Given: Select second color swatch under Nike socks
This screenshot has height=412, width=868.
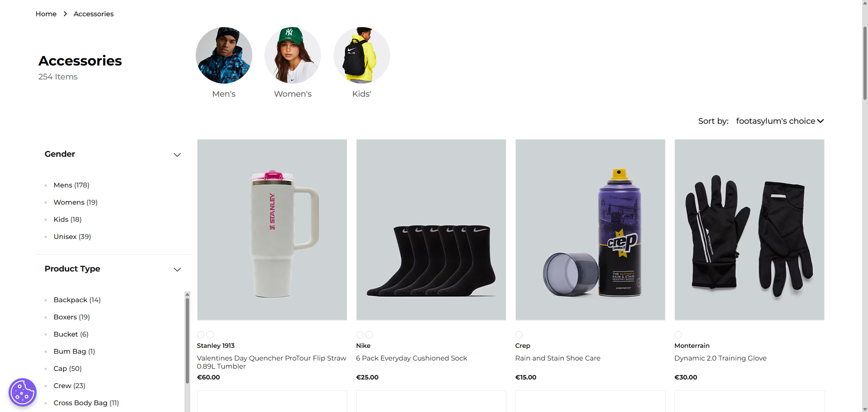Looking at the screenshot, I should [x=369, y=335].
